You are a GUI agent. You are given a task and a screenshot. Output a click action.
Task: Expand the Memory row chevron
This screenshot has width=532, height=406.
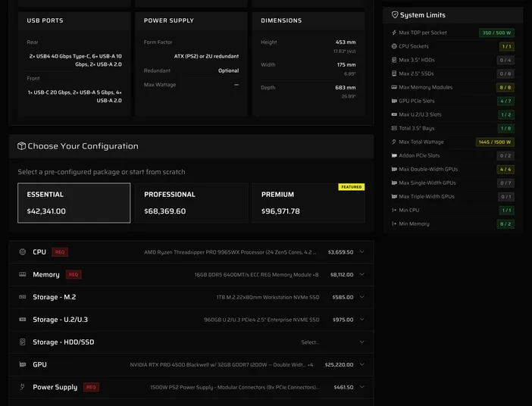pos(361,274)
